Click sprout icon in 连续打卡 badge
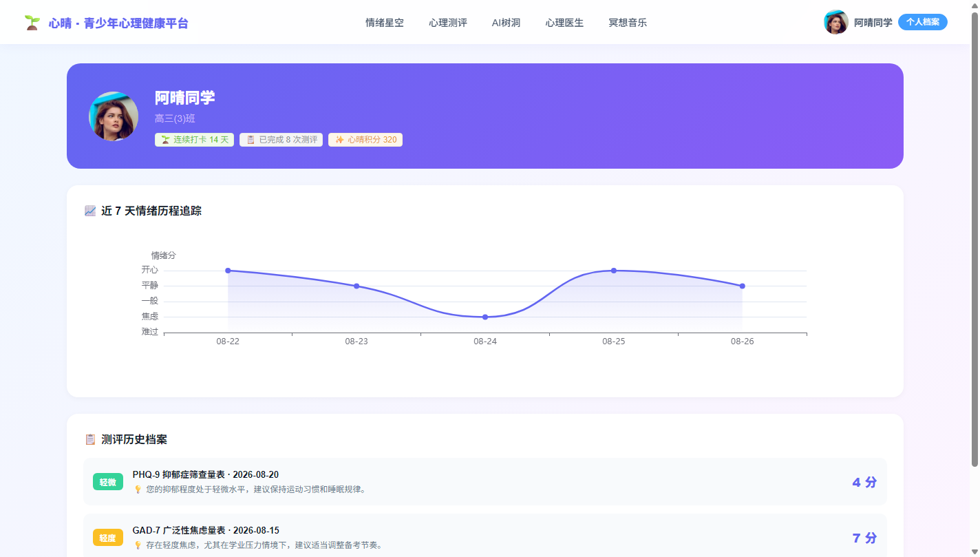This screenshot has height=557, width=980. coord(165,140)
